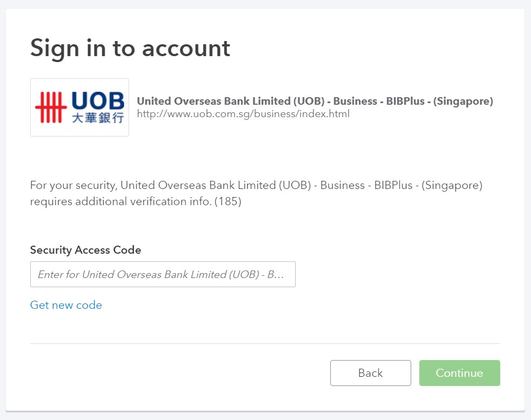Click the Sign in to account heading
Image resolution: width=531 pixels, height=420 pixels.
point(130,48)
